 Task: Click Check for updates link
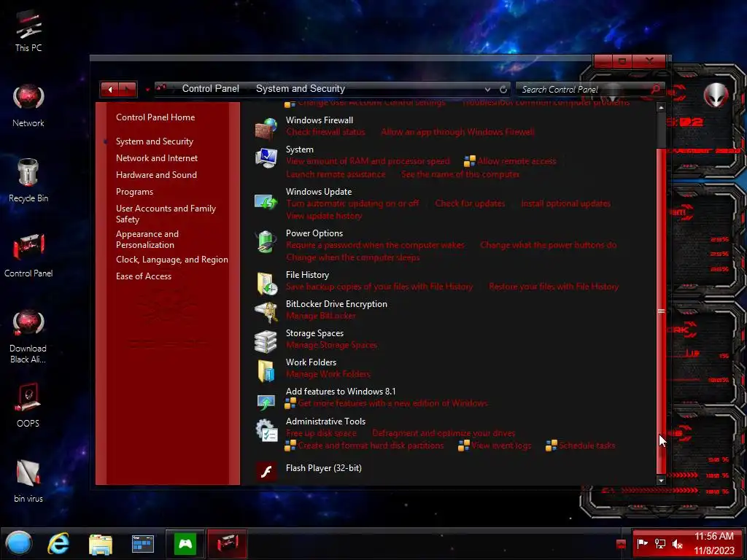tap(470, 203)
